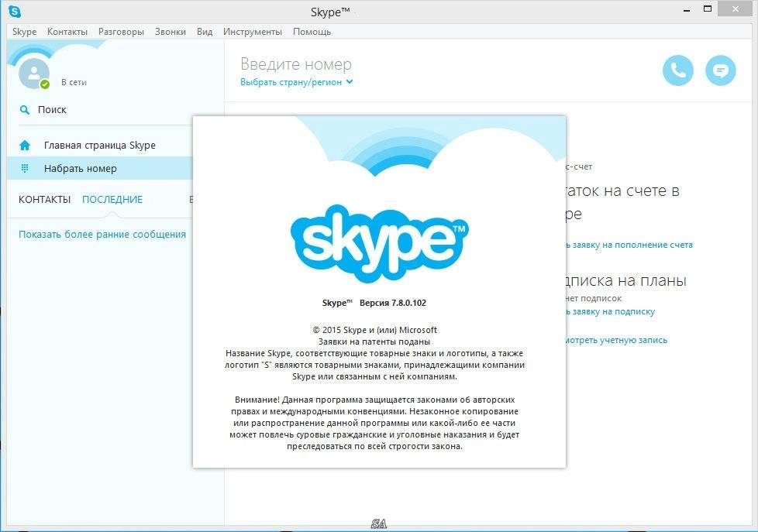
Task: Open the Помощь menu
Action: click(x=312, y=32)
